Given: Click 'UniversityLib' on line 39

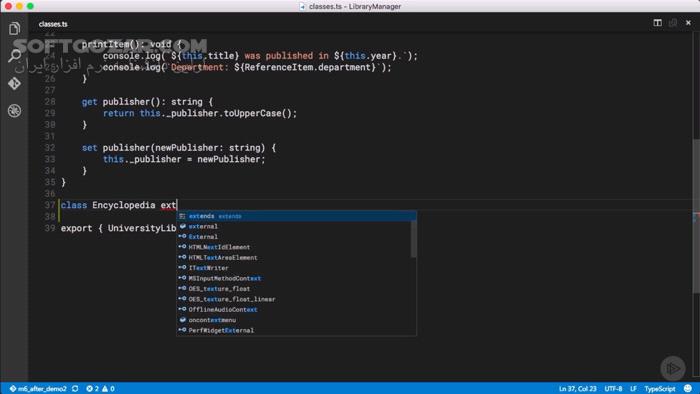Looking at the screenshot, I should (x=142, y=228).
